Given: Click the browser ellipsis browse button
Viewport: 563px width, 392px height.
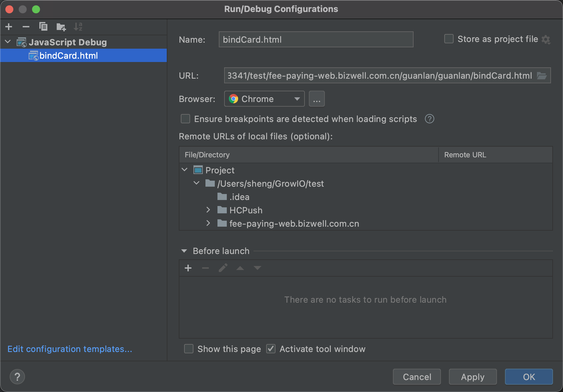Looking at the screenshot, I should click(x=317, y=99).
